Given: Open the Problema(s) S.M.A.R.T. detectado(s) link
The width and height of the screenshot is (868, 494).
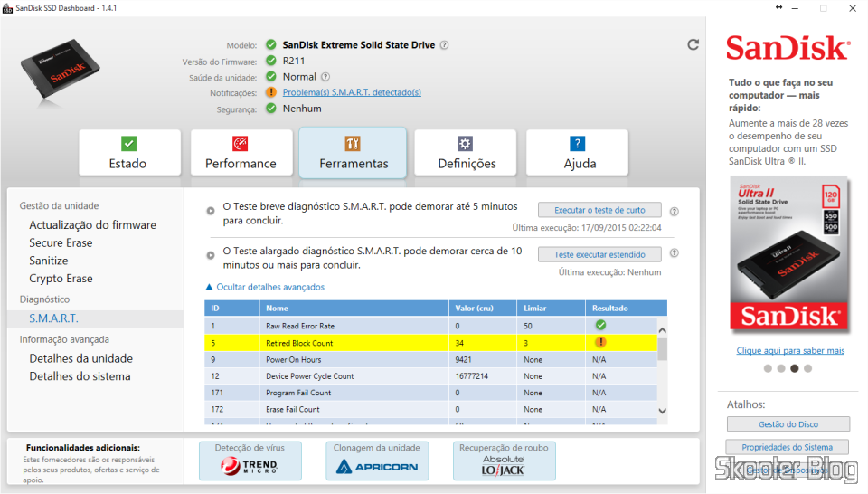Looking at the screenshot, I should [x=352, y=92].
